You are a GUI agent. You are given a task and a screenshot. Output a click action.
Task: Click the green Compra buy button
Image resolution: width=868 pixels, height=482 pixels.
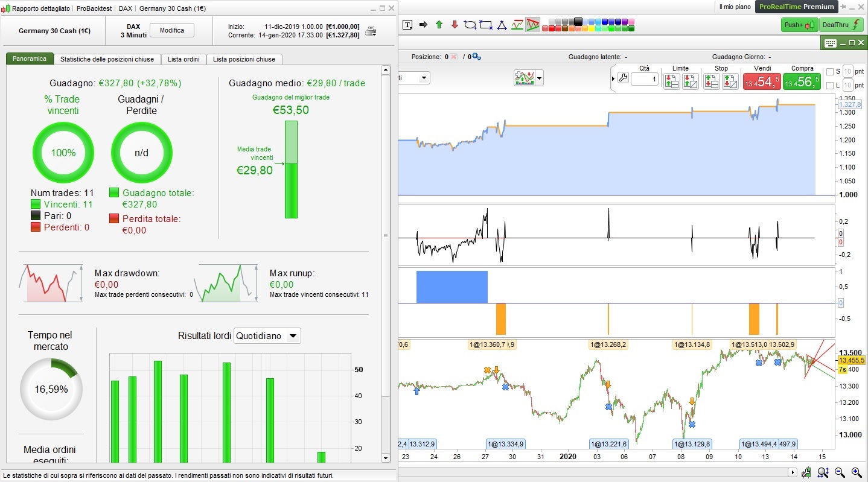tap(802, 81)
